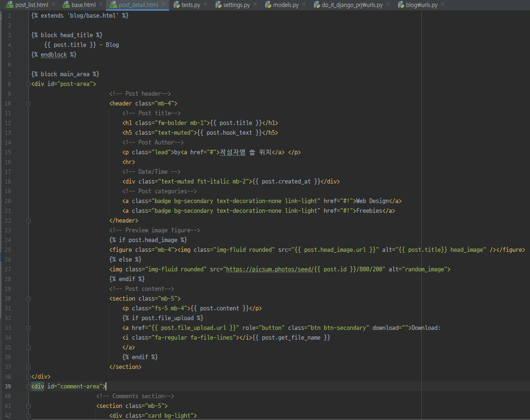Close the tests.py tab
Viewport: 530px width, 420px height.
pos(205,4)
